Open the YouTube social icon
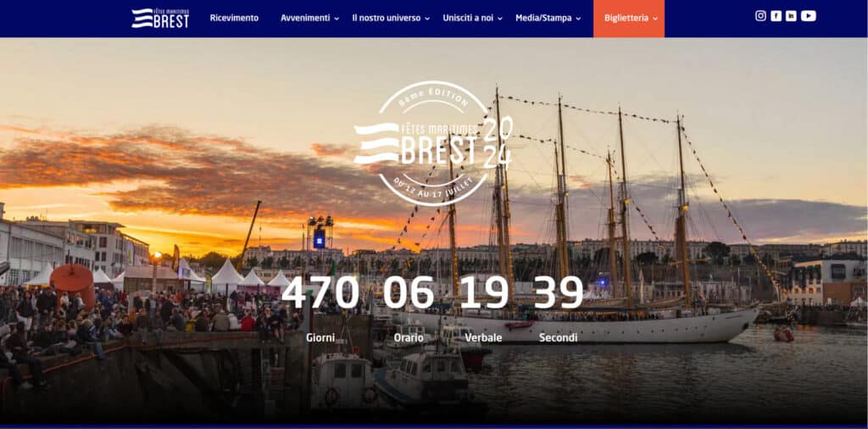The width and height of the screenshot is (868, 429). [x=808, y=16]
